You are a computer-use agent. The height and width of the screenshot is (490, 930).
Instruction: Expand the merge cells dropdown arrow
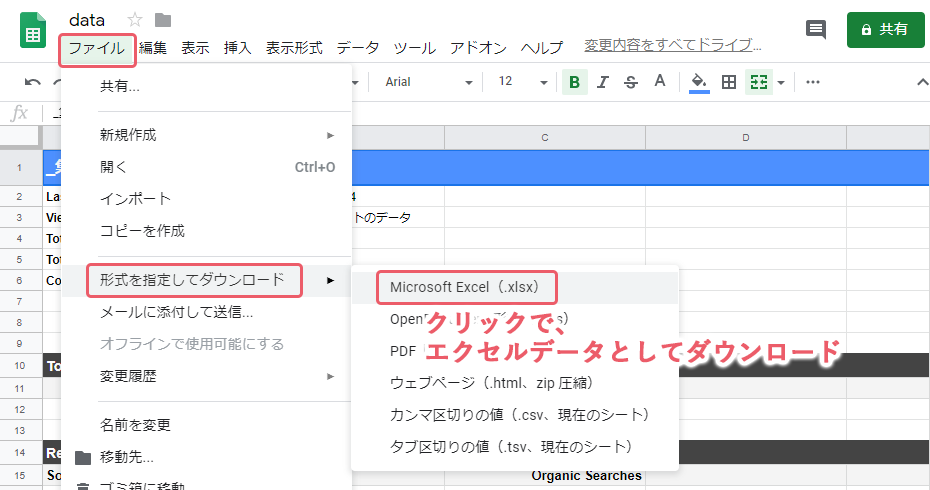[781, 82]
